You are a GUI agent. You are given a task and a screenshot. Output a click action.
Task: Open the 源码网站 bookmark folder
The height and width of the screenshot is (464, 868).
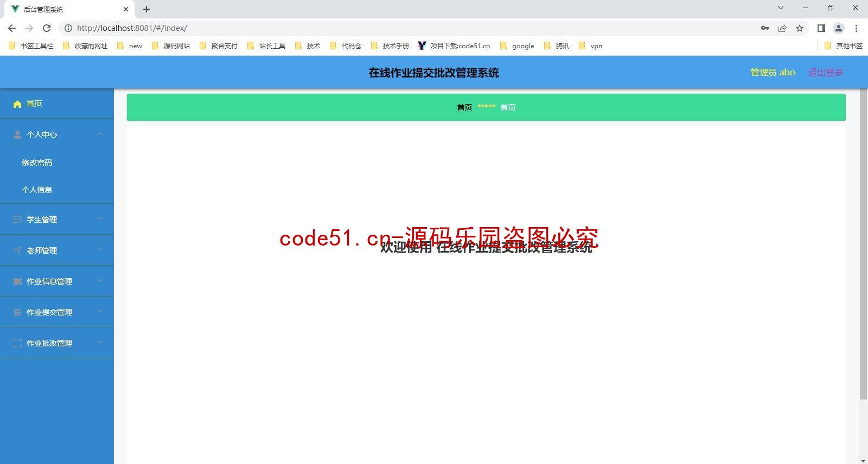pos(171,46)
